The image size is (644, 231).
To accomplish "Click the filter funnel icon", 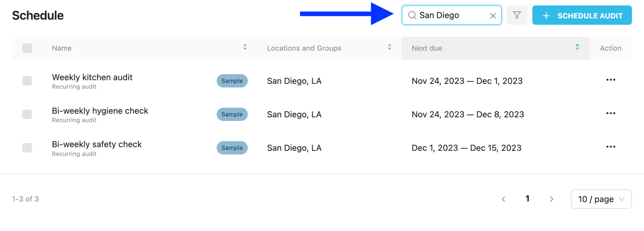I will pos(517,15).
